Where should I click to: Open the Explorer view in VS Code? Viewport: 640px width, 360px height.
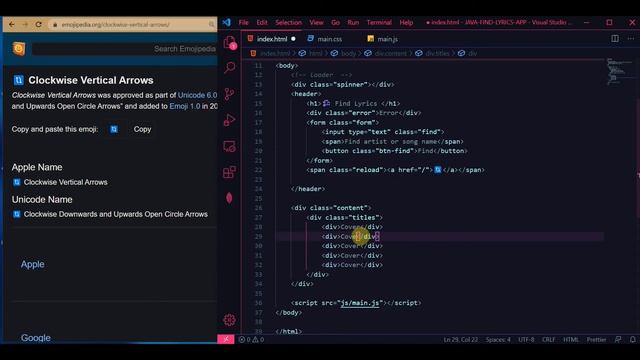click(x=230, y=42)
